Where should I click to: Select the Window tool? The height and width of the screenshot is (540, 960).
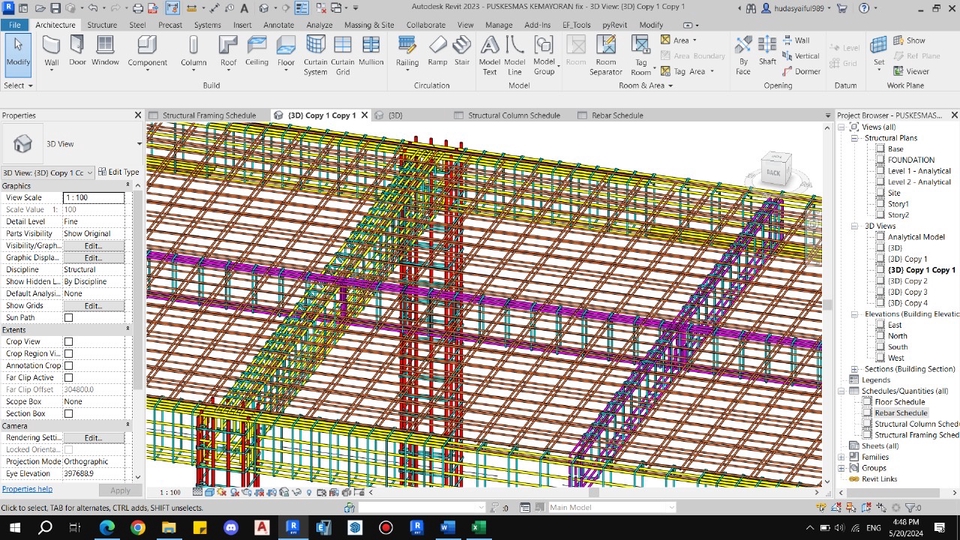point(105,51)
